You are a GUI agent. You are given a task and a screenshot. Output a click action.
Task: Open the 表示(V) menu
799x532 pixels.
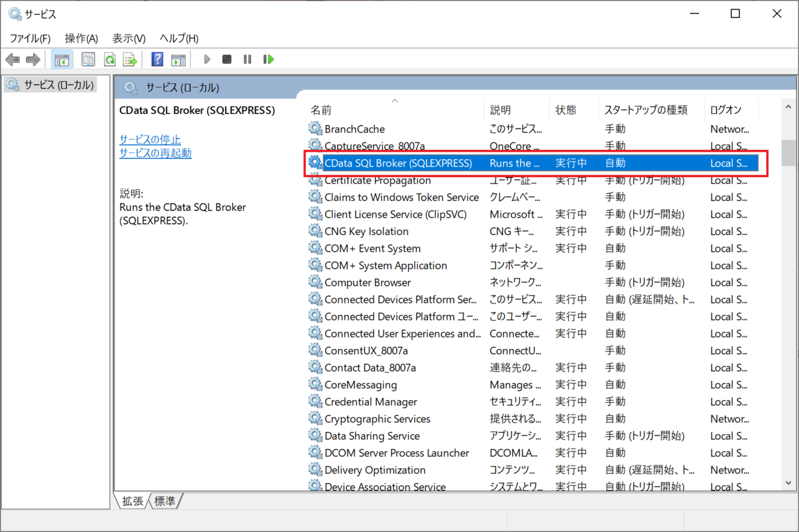tap(129, 39)
